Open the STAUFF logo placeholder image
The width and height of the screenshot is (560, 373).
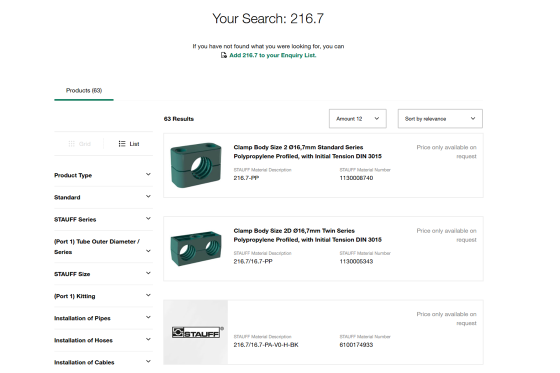point(196,332)
